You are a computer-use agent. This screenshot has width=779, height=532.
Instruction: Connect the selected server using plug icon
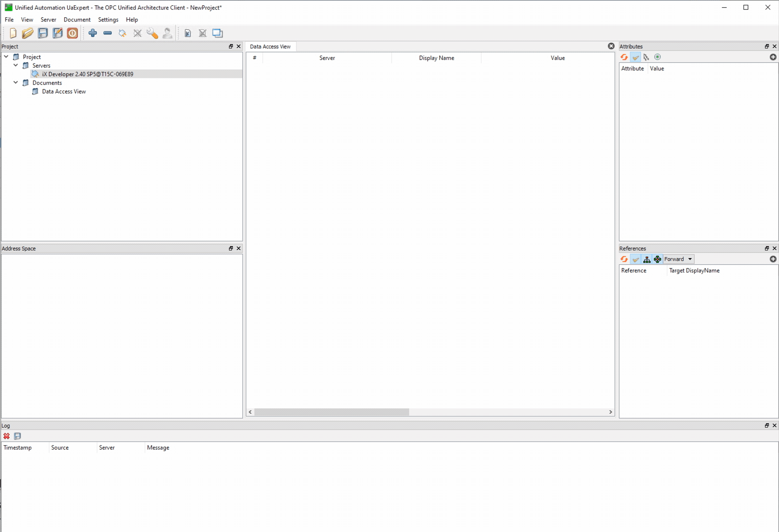point(122,33)
